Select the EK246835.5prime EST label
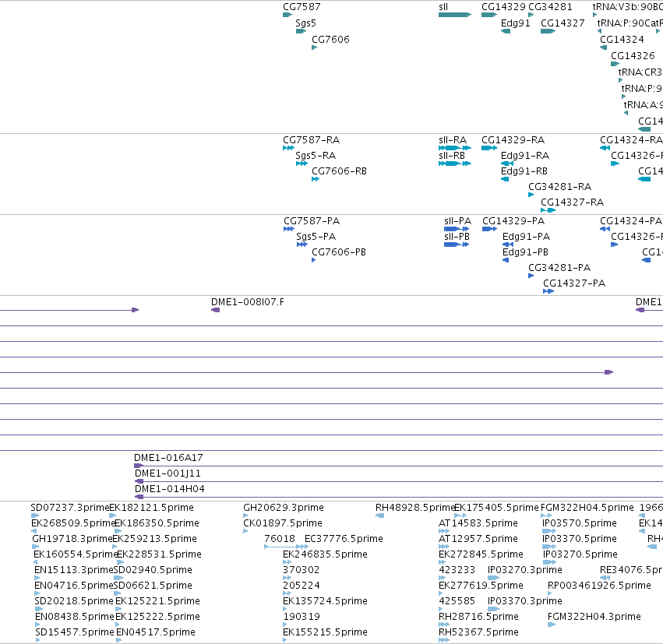This screenshot has height=644, width=663. pyautogui.click(x=325, y=554)
